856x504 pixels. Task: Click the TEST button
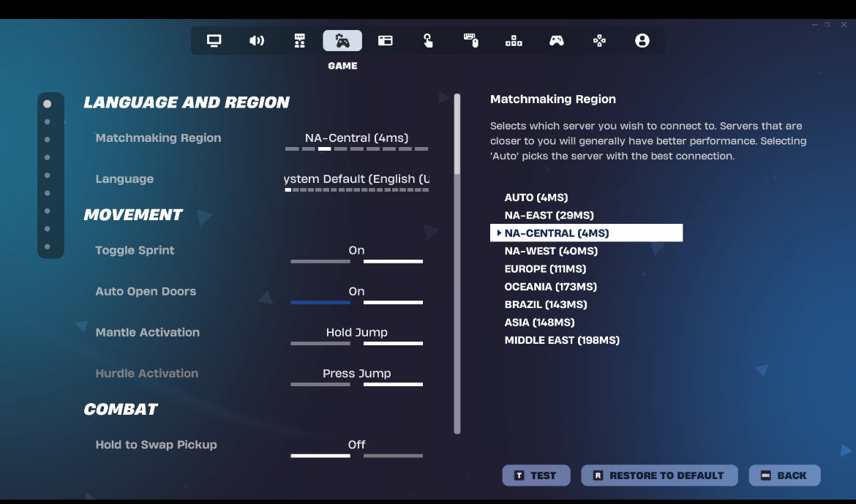(536, 475)
